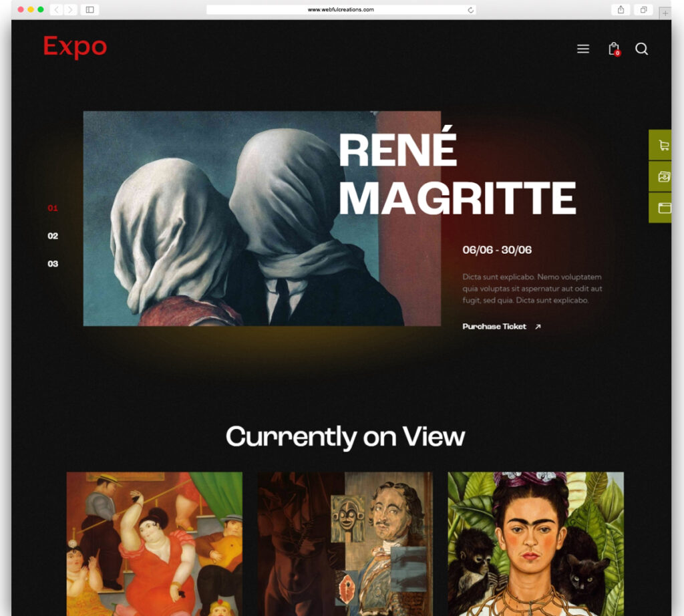Switch to slide 03

[53, 263]
